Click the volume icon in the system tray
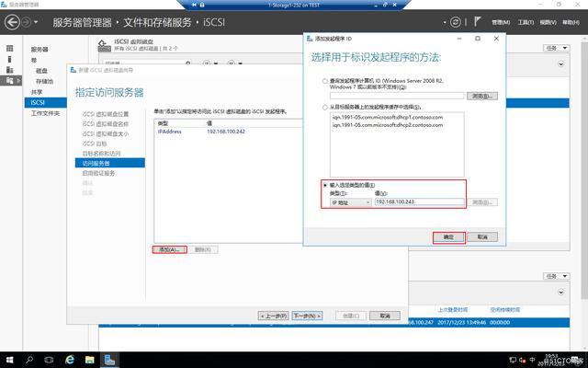The image size is (588, 368). [x=522, y=360]
